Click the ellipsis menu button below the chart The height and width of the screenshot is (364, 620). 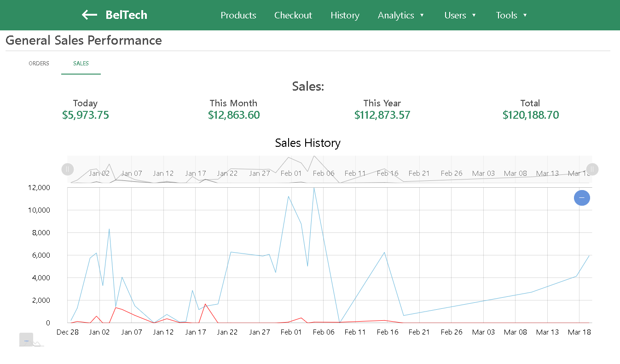26,340
